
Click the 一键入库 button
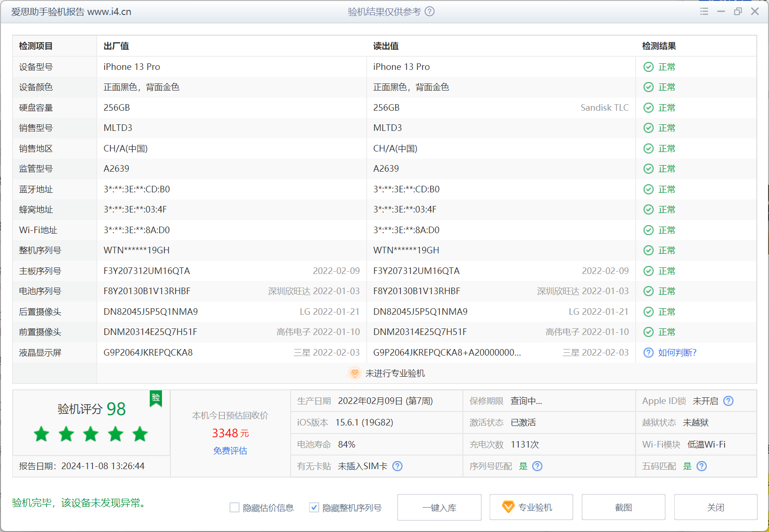click(439, 508)
